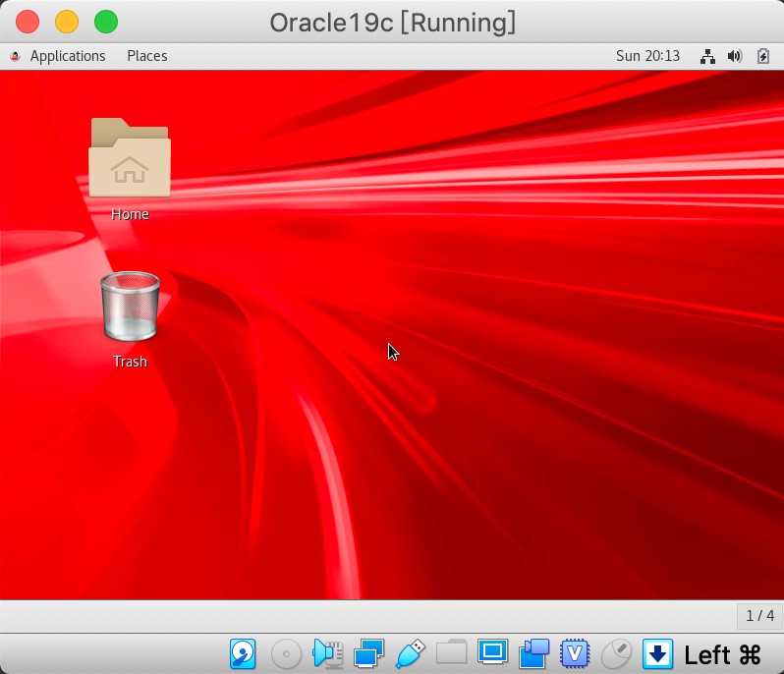Image resolution: width=784 pixels, height=674 pixels.
Task: Click the hard disk activity icon
Action: click(243, 653)
